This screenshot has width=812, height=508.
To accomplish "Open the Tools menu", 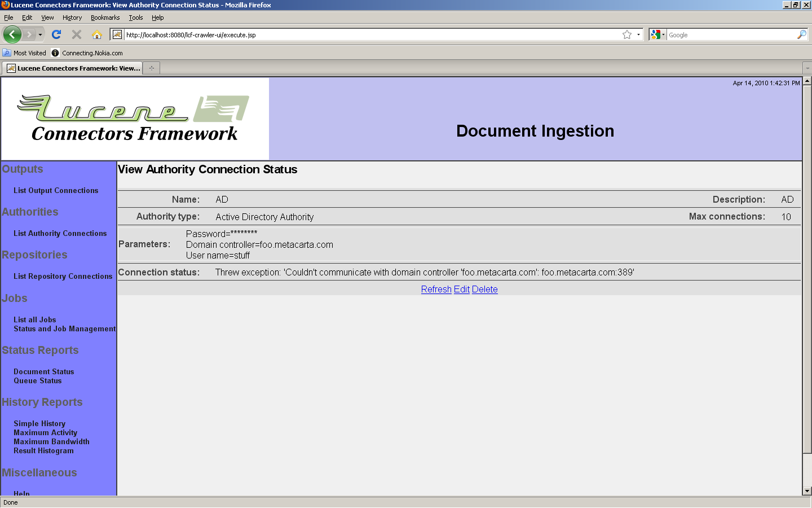I will (x=135, y=17).
